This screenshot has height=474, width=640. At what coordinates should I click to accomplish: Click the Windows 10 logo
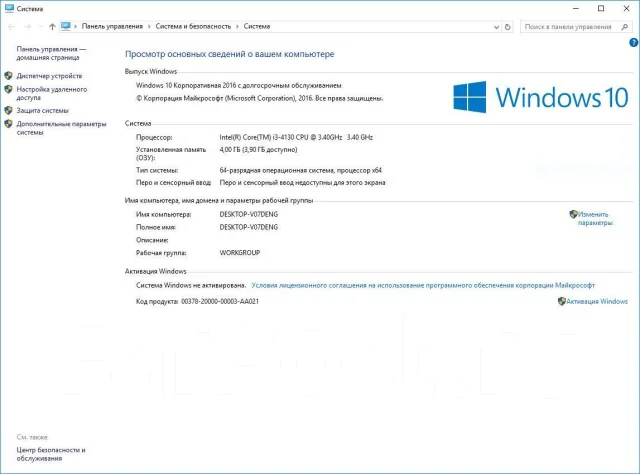pyautogui.click(x=540, y=97)
